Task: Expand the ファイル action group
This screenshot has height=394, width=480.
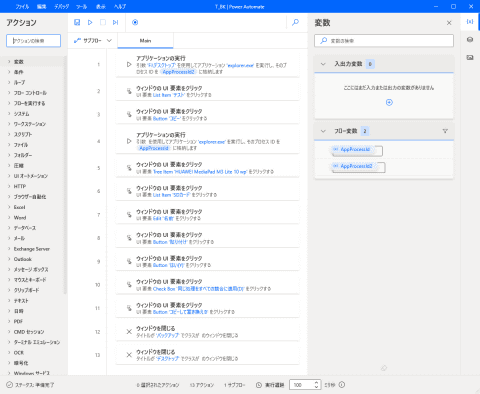Action: tap(9, 145)
